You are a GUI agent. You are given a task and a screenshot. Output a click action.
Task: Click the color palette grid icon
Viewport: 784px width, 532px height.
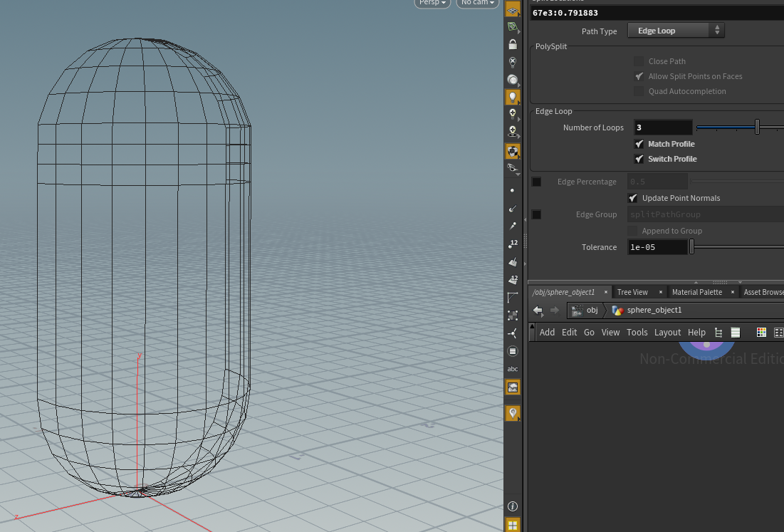click(761, 333)
